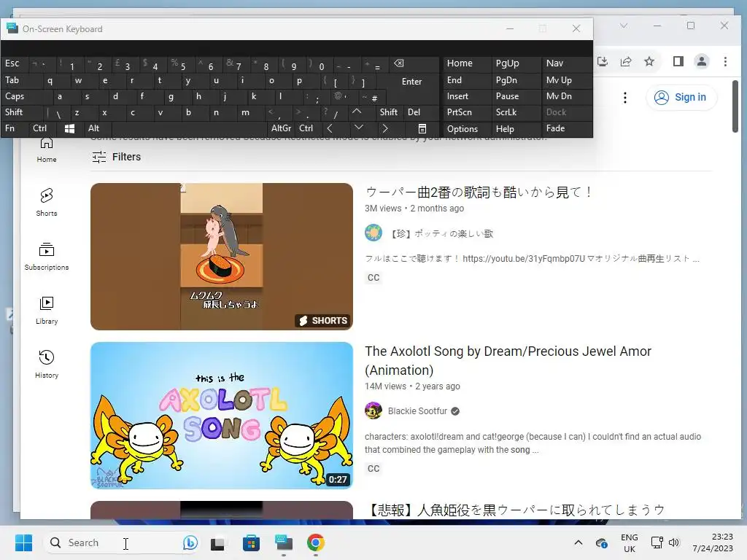Viewport: 747px width, 560px height.
Task: Open History in the YouTube sidebar
Action: pyautogui.click(x=46, y=364)
